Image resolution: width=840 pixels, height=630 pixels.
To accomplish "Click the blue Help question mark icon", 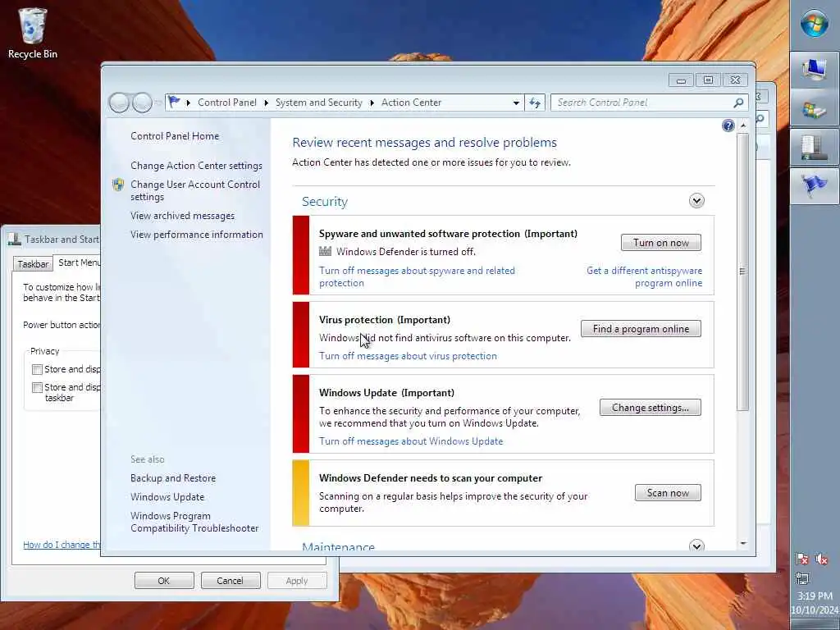I will coord(728,126).
